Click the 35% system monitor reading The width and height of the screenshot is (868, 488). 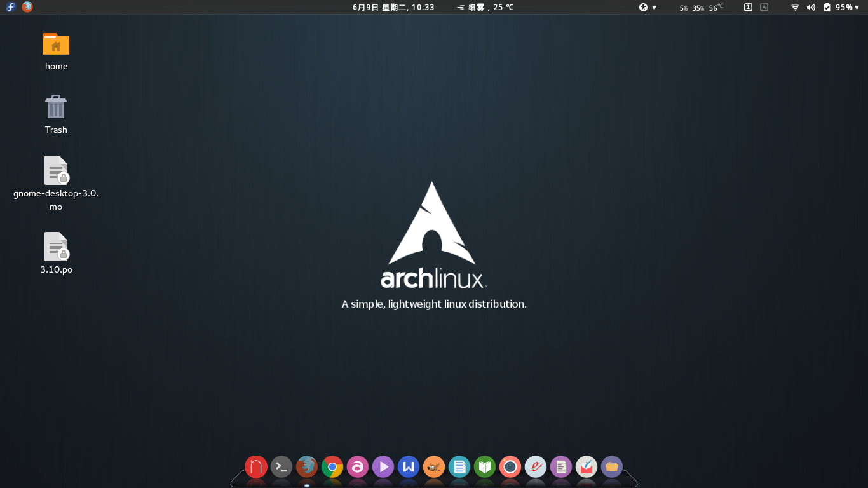click(698, 8)
